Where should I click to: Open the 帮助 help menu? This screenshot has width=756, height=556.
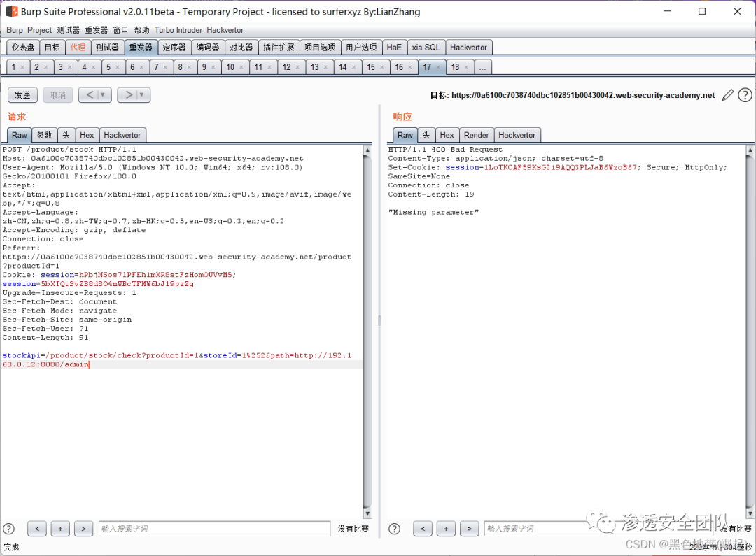141,30
